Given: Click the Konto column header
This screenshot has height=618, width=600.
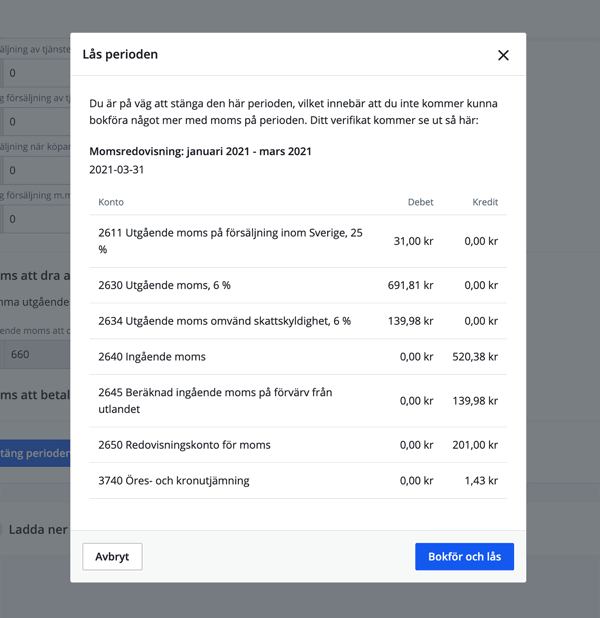Looking at the screenshot, I should click(x=111, y=202).
